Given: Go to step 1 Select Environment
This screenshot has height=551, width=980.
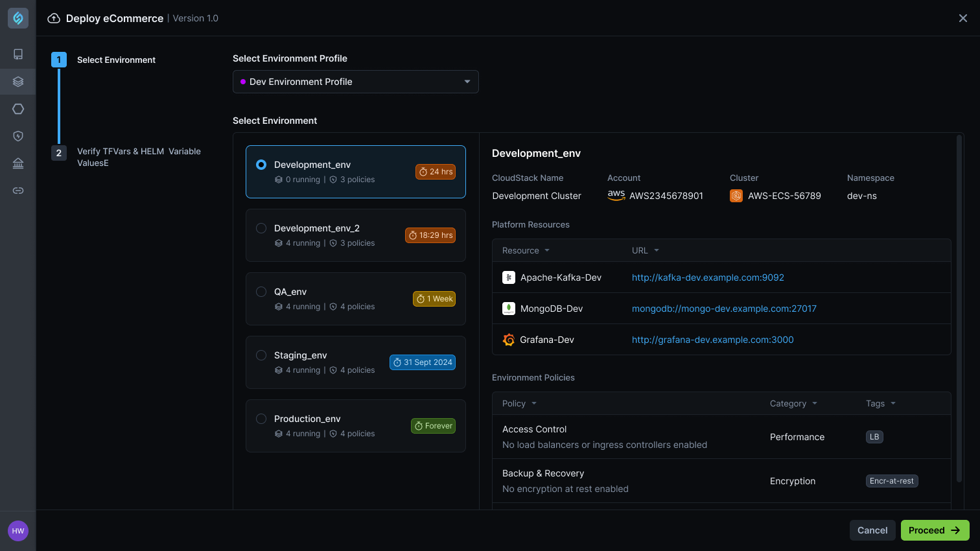Looking at the screenshot, I should (117, 60).
